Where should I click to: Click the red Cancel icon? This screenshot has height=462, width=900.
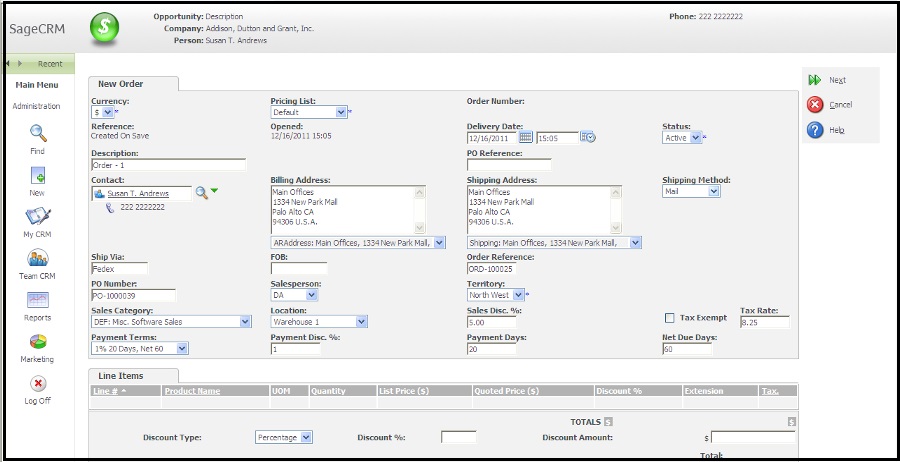(814, 105)
